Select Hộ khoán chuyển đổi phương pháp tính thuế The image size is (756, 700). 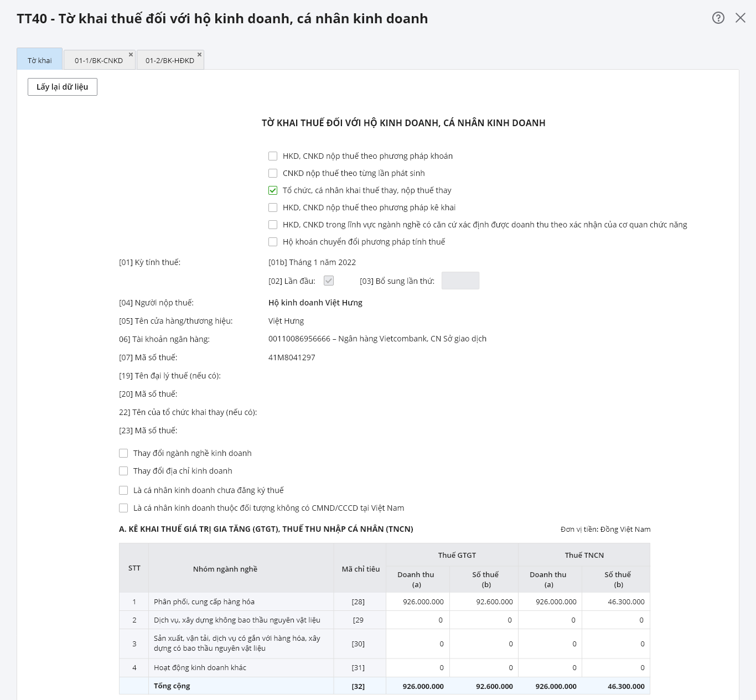tap(273, 242)
